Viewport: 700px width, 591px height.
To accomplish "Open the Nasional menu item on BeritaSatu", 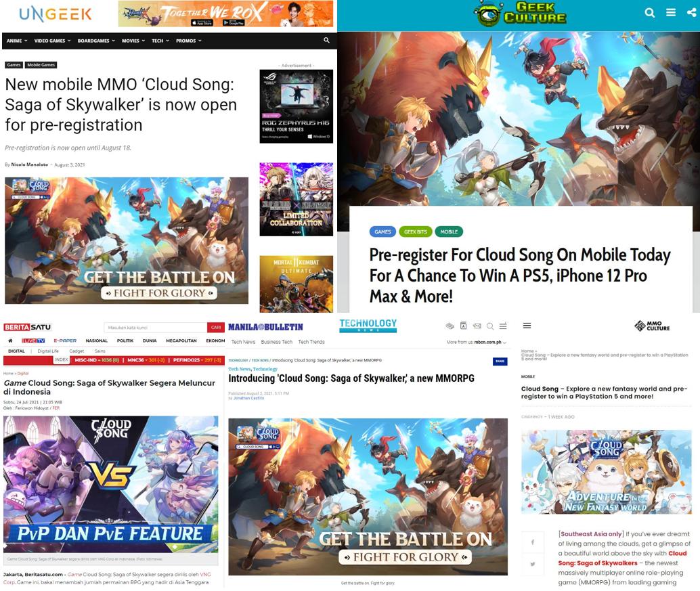I will pyautogui.click(x=97, y=341).
